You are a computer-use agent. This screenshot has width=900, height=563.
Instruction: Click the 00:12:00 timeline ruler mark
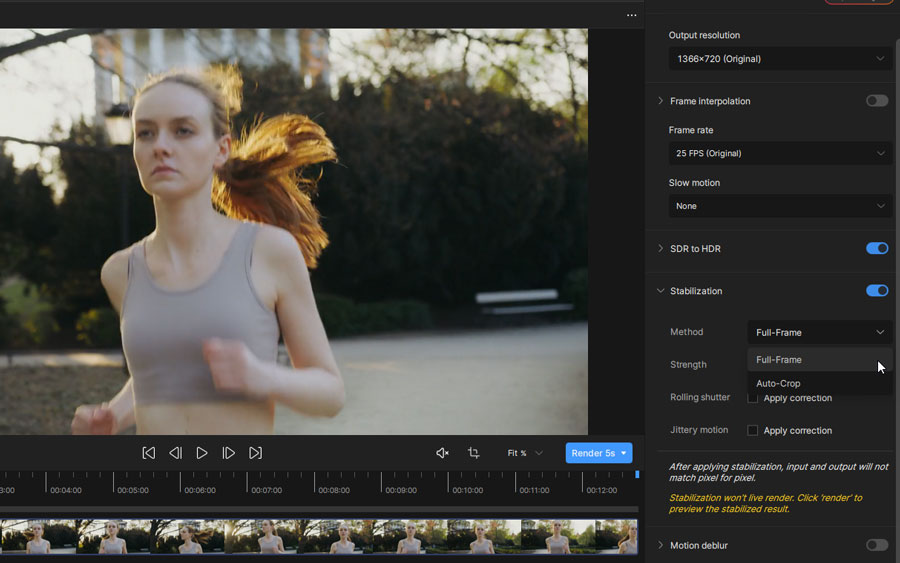602,490
